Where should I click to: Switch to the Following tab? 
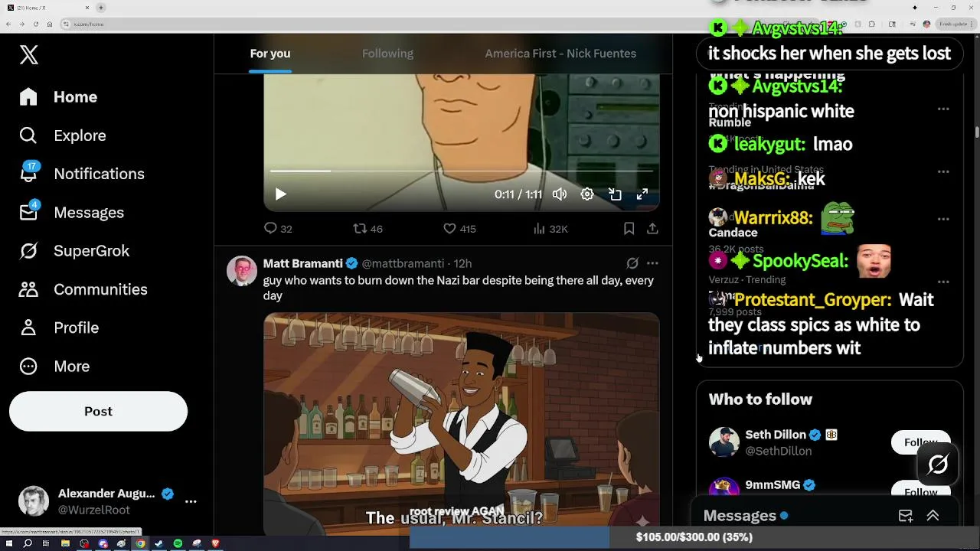387,54
